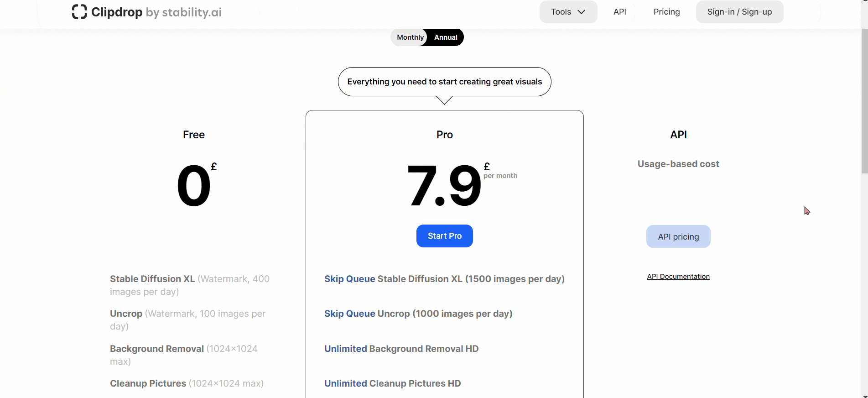Image resolution: width=868 pixels, height=398 pixels.
Task: Click the 7.9 price figure
Action: 444,186
